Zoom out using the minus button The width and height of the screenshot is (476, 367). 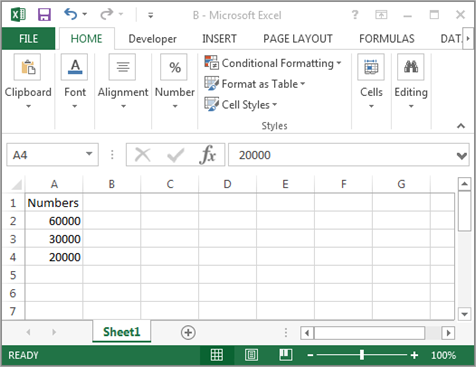click(x=310, y=355)
